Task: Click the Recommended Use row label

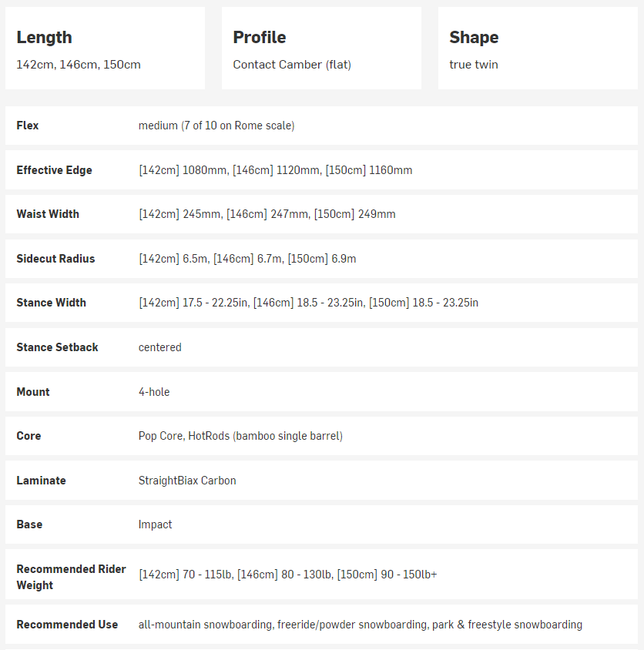Action: [67, 625]
